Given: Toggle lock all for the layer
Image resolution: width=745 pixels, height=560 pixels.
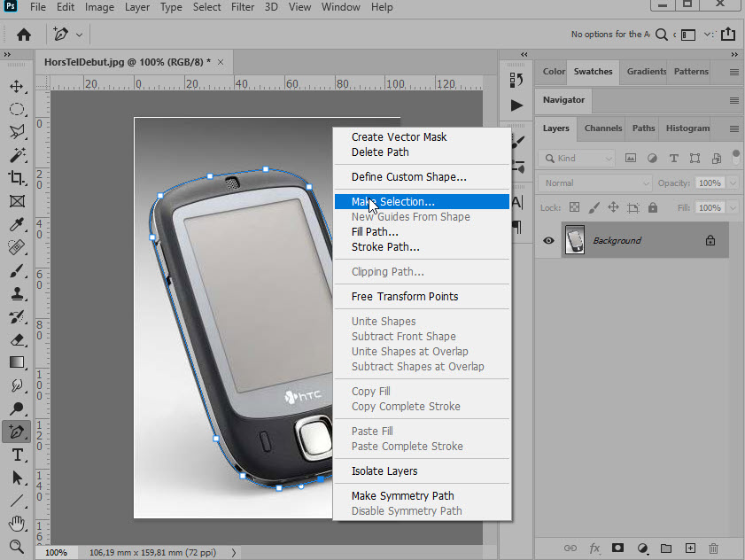Looking at the screenshot, I should pyautogui.click(x=653, y=207).
